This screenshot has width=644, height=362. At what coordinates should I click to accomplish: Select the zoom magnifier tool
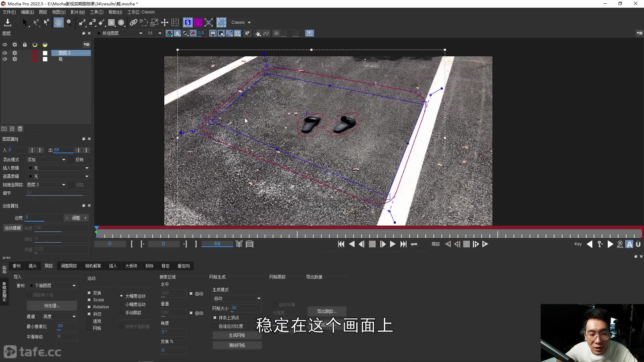coord(69,22)
